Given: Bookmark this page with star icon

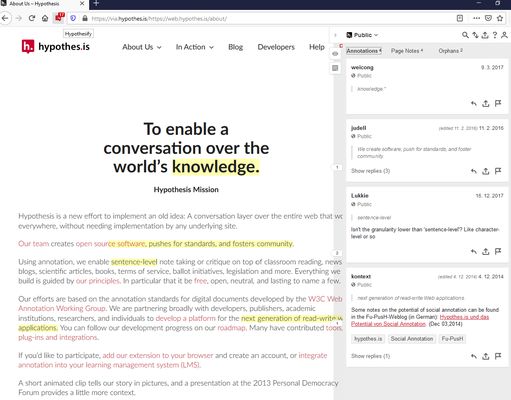Looking at the screenshot, I should pyautogui.click(x=500, y=18).
